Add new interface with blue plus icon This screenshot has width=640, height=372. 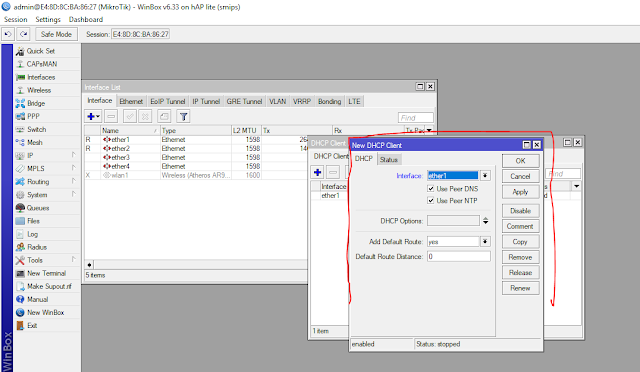(x=93, y=117)
